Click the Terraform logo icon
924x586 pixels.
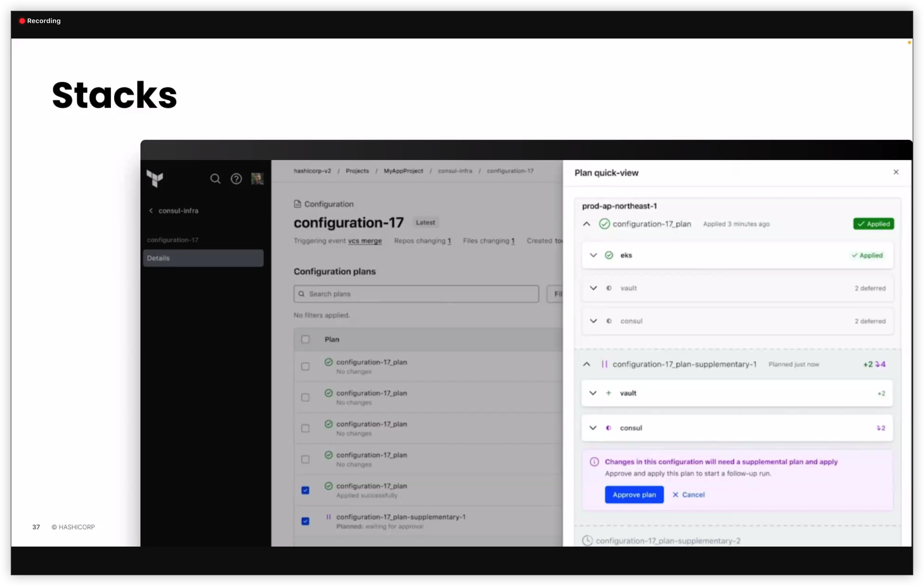[x=155, y=179]
